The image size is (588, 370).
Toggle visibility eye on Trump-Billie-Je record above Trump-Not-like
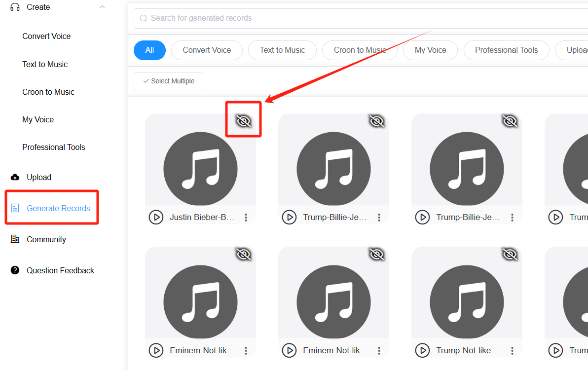pyautogui.click(x=510, y=121)
